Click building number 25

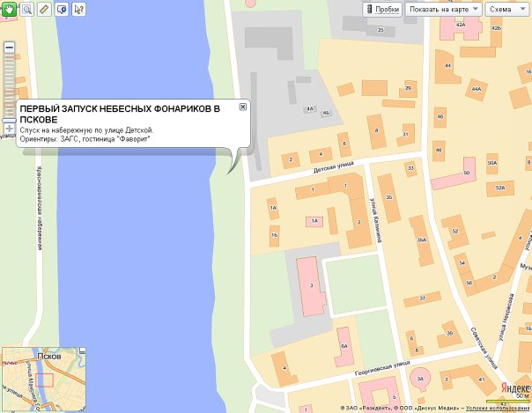(381, 30)
